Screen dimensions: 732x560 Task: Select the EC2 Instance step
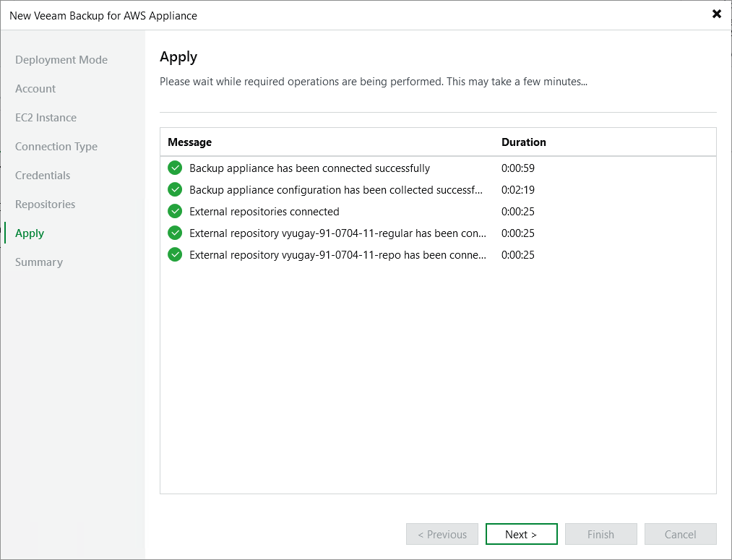[x=46, y=118]
